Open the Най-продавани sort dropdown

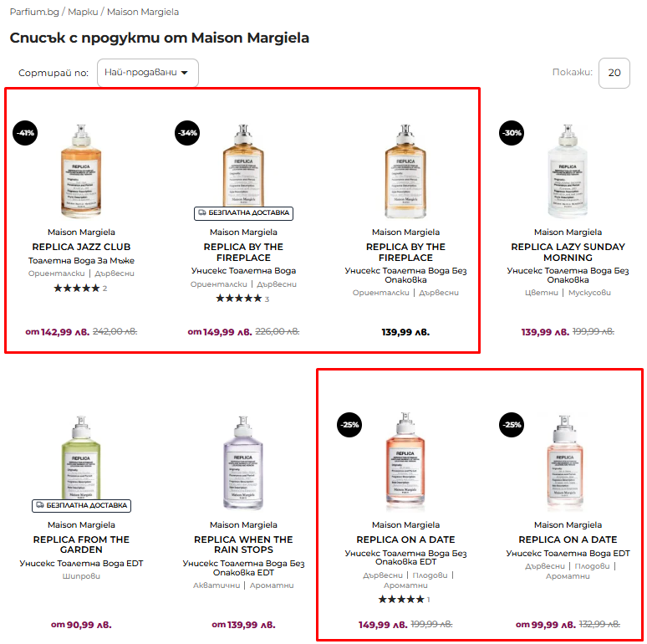click(148, 73)
